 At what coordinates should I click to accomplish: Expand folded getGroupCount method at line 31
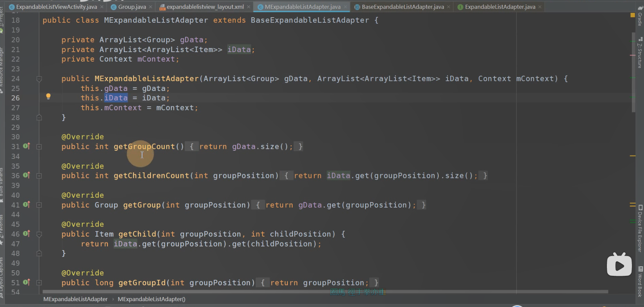click(x=39, y=147)
